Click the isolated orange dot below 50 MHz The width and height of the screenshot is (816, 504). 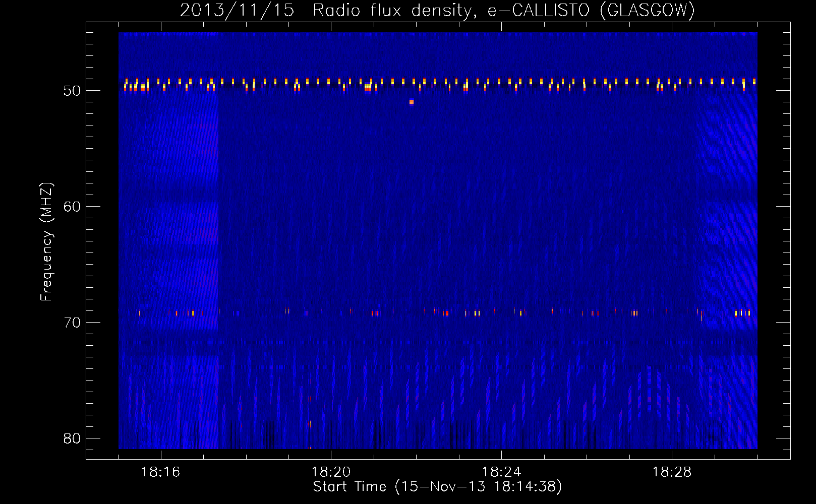[412, 102]
